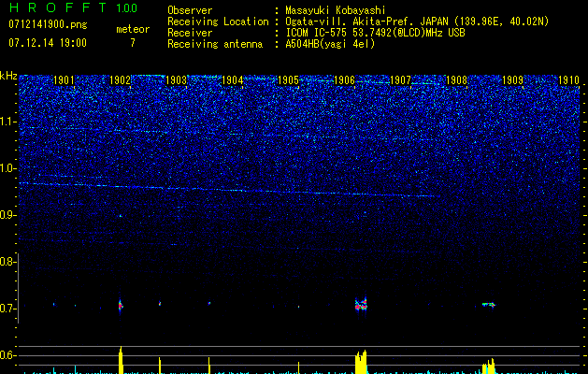The image size is (588, 374).
Task: Click the meteor count value 7
Action: [x=133, y=43]
